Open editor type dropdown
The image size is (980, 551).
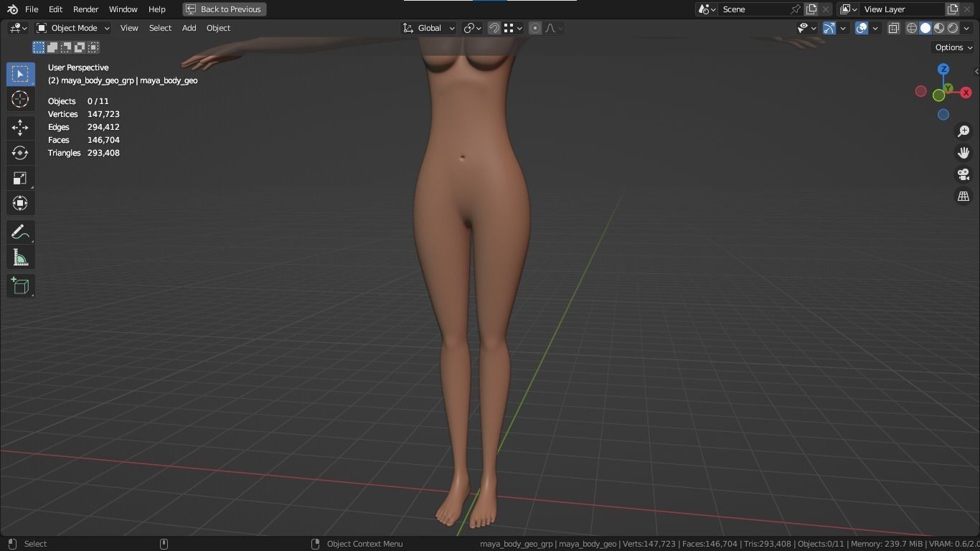18,28
